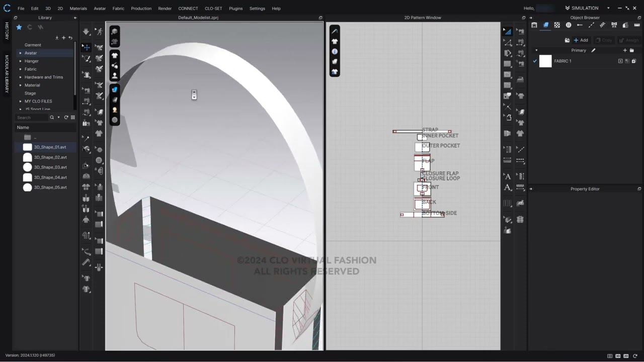The width and height of the screenshot is (644, 362).
Task: Click the add-to-group plus icon beside Primary
Action: 625,50
